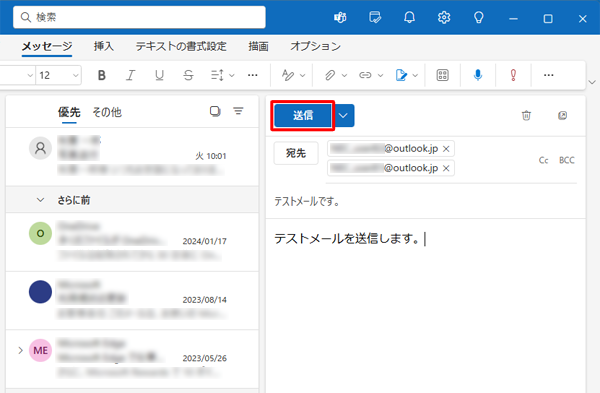Click the 検索 search box

(139, 17)
